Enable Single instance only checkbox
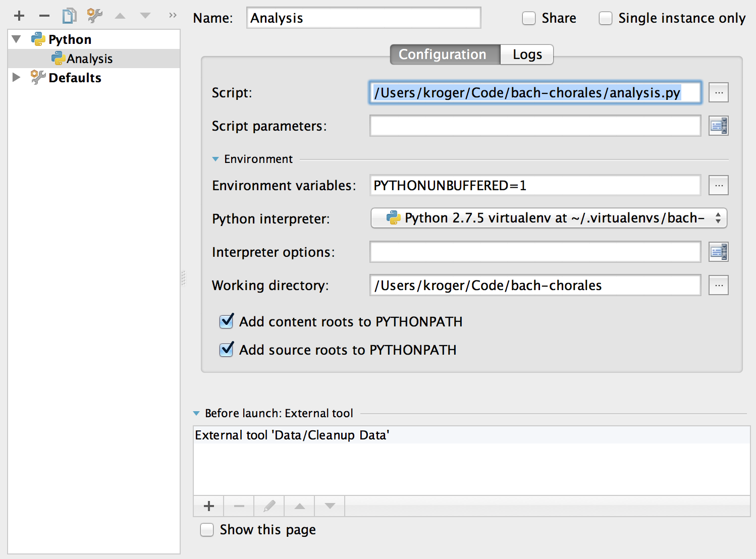756x559 pixels. pos(605,19)
